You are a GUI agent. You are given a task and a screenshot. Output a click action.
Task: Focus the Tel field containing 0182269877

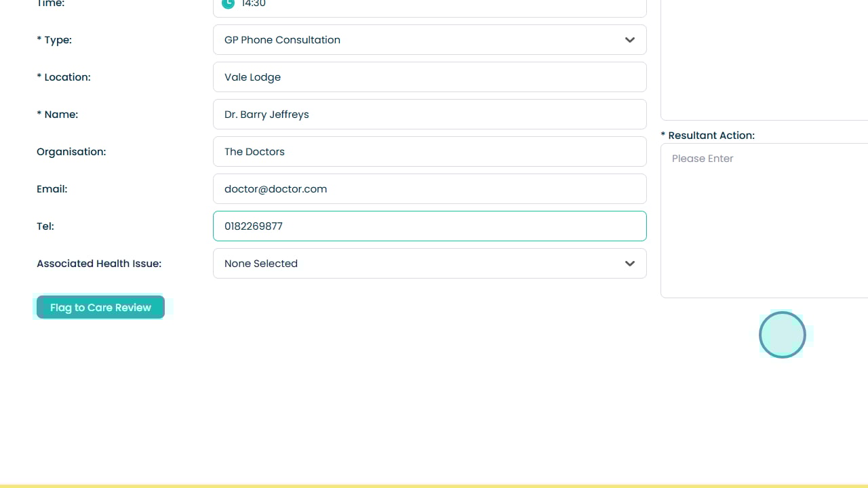click(429, 226)
